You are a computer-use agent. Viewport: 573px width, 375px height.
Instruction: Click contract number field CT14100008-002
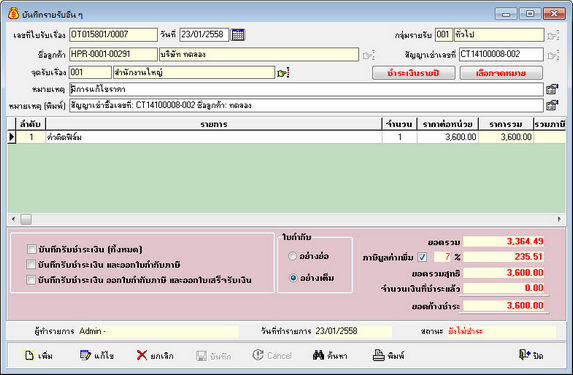(501, 54)
